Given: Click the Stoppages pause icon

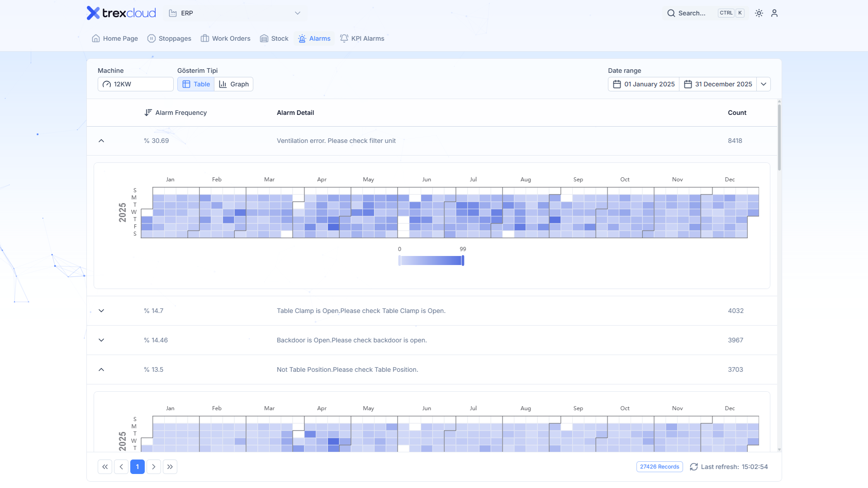Looking at the screenshot, I should [x=152, y=38].
